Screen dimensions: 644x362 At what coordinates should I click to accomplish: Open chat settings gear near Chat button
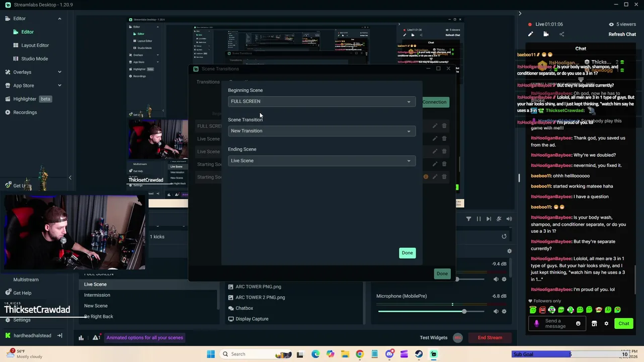606,323
